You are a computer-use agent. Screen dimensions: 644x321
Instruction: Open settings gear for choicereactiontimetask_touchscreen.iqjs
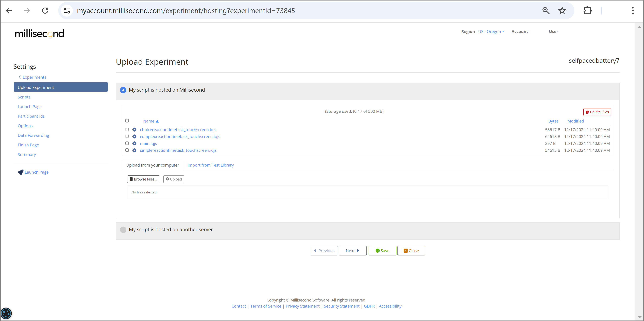click(134, 130)
